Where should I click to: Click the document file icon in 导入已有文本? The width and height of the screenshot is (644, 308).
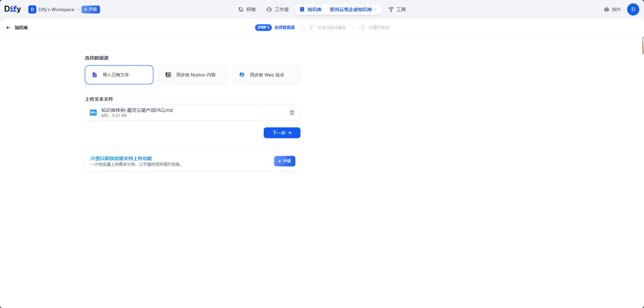coord(95,75)
